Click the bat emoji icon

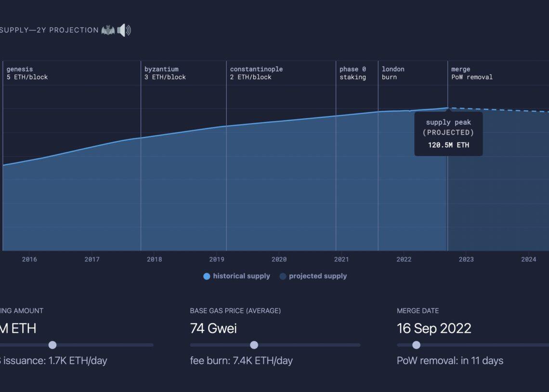[108, 30]
